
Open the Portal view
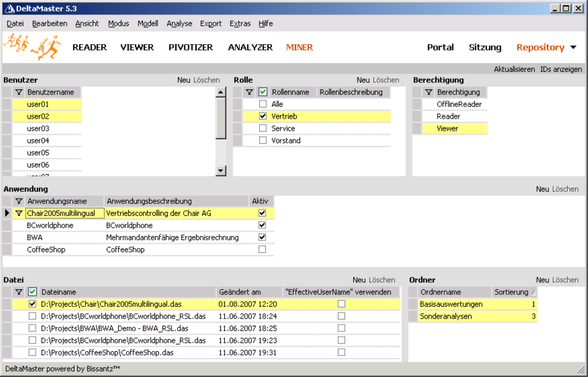440,48
